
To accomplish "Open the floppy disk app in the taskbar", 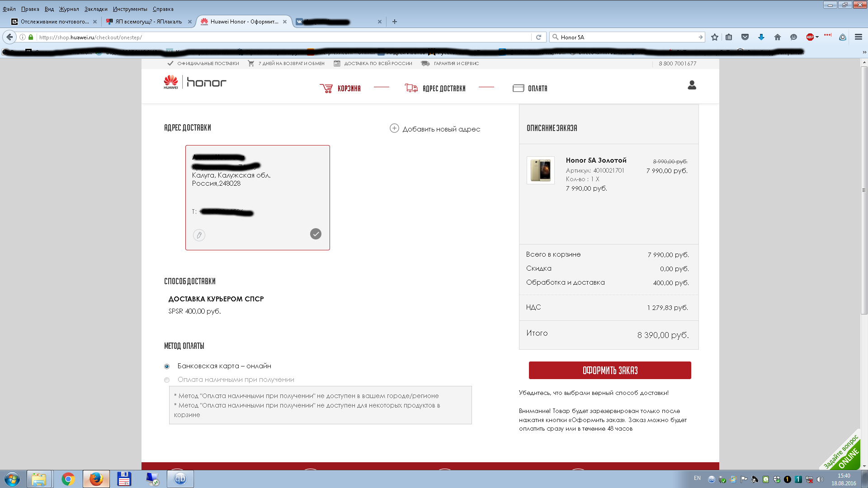I will tap(124, 479).
